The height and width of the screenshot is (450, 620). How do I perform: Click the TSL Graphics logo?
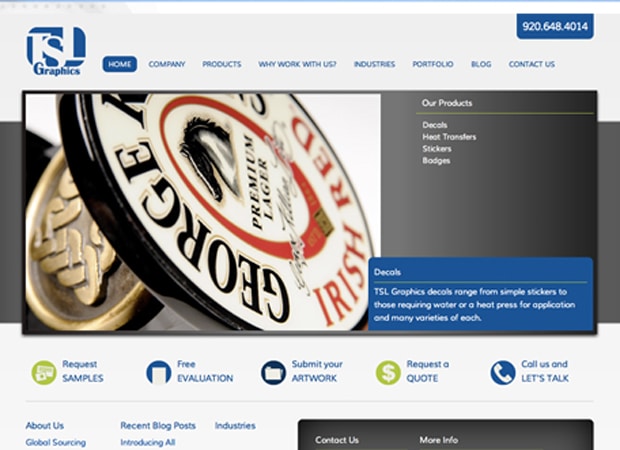pos(56,51)
